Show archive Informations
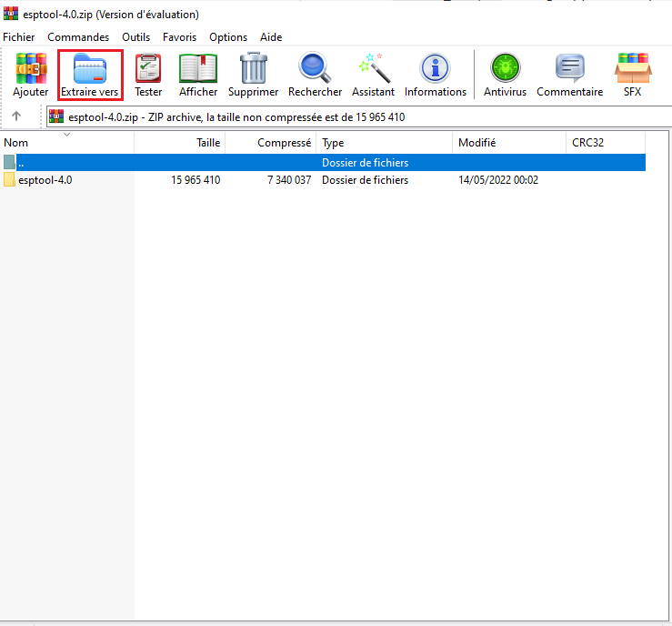The height and width of the screenshot is (626, 672). click(x=436, y=75)
